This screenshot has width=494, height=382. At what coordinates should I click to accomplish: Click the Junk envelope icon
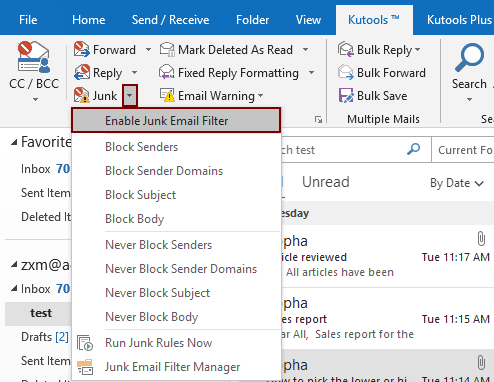tap(82, 95)
